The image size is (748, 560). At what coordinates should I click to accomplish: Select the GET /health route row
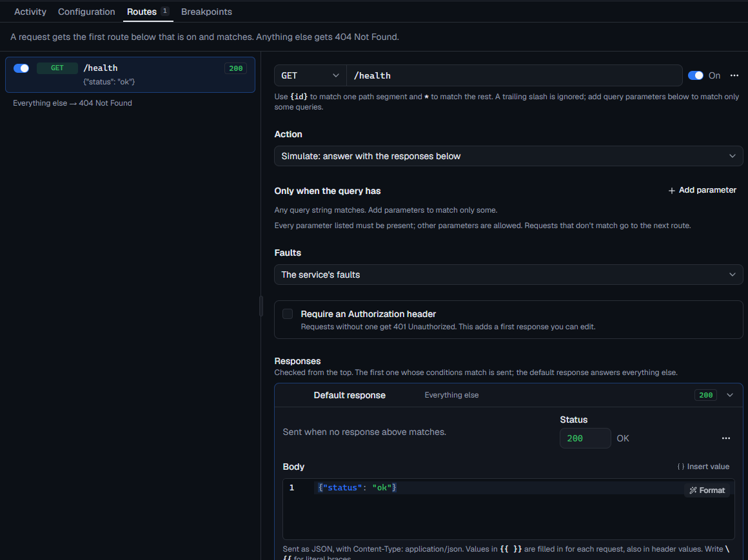pos(130,74)
